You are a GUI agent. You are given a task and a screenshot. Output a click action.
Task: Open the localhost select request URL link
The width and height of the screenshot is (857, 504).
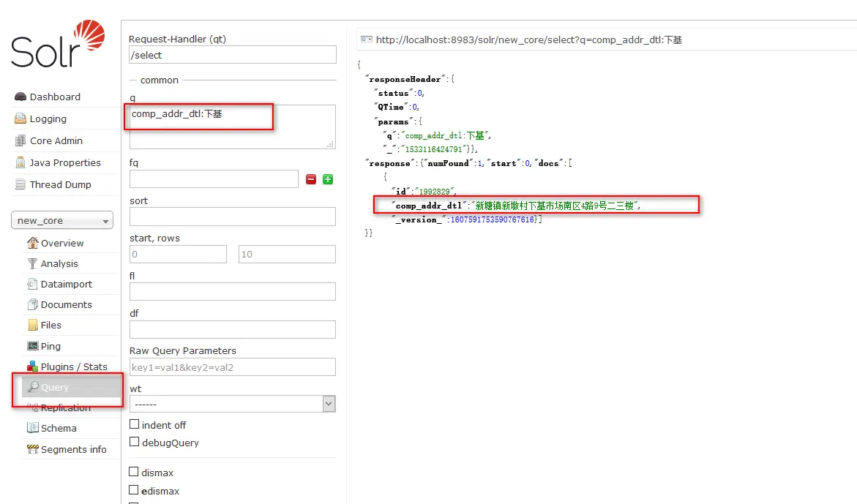(529, 40)
